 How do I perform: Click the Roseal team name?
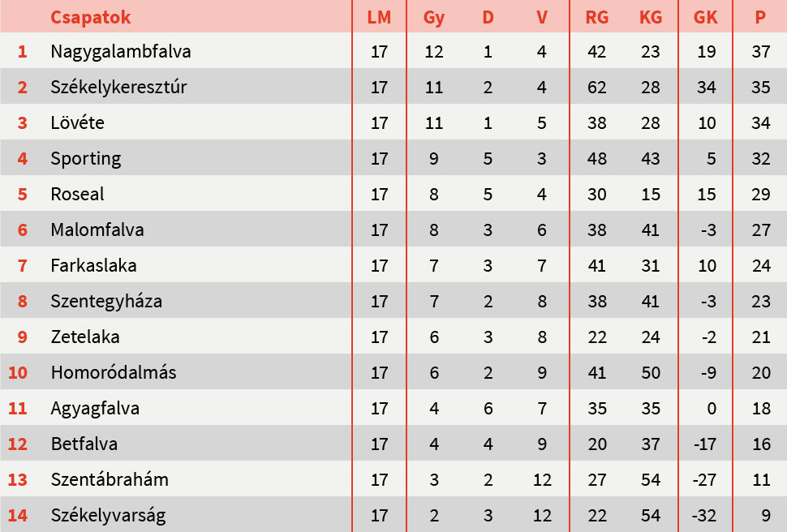pyautogui.click(x=77, y=195)
